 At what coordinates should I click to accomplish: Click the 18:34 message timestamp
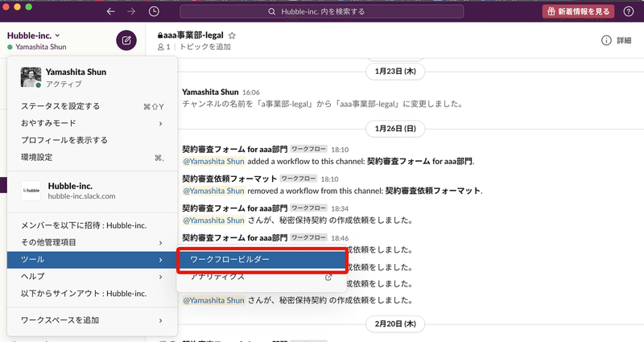point(340,208)
